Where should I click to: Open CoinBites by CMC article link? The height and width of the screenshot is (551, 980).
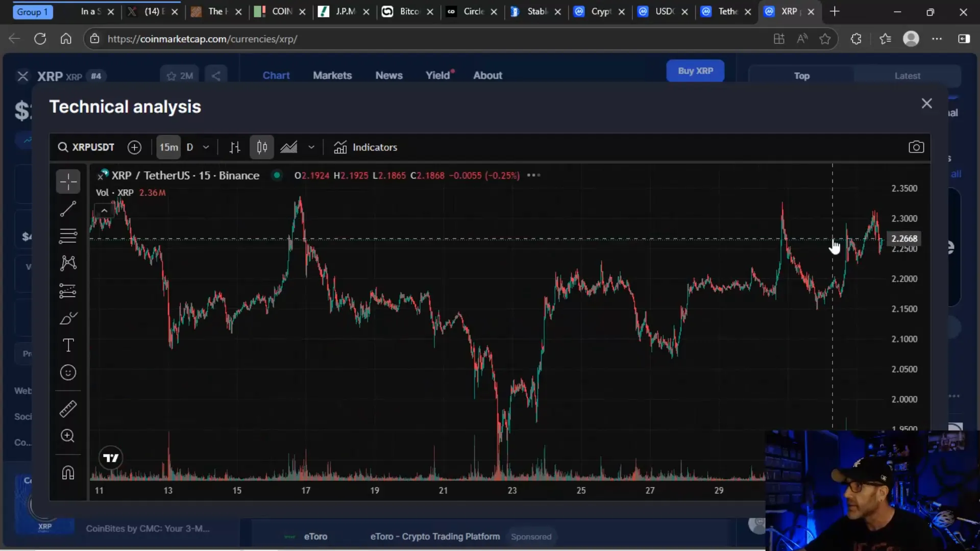pyautogui.click(x=148, y=529)
